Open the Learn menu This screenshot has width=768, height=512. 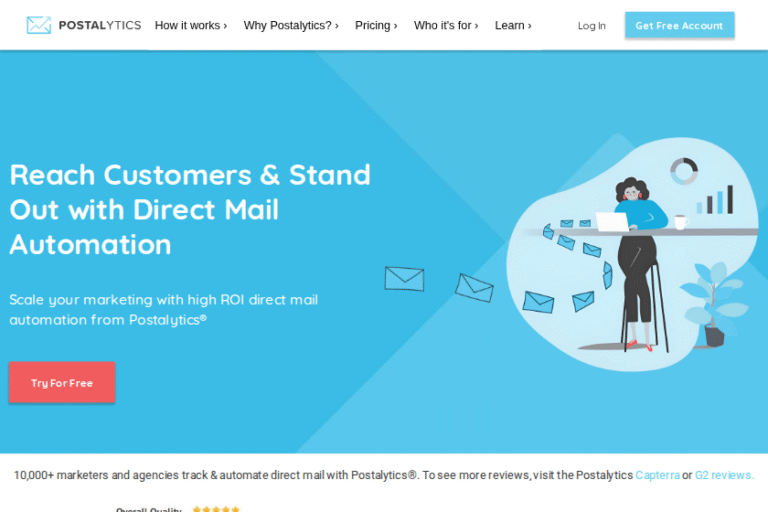click(x=513, y=25)
